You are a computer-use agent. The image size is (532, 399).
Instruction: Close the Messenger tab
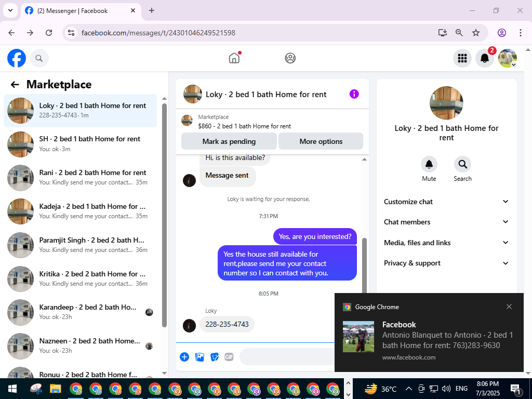click(133, 10)
